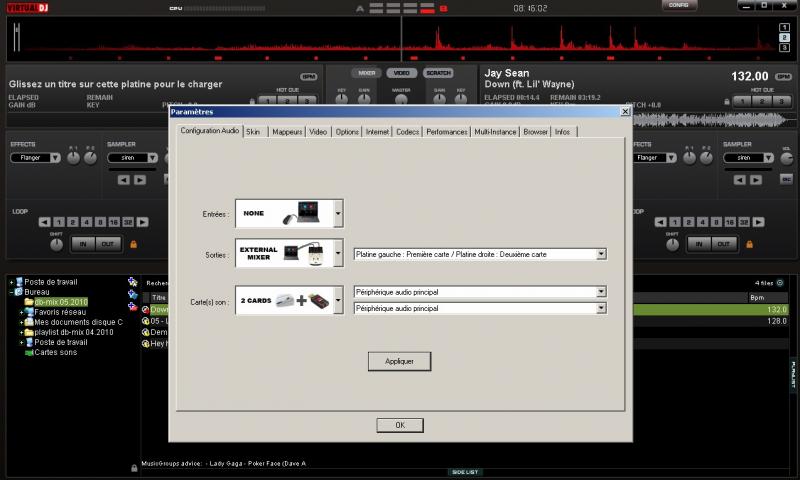Open the Internet tab
The height and width of the screenshot is (480, 800).
377,132
